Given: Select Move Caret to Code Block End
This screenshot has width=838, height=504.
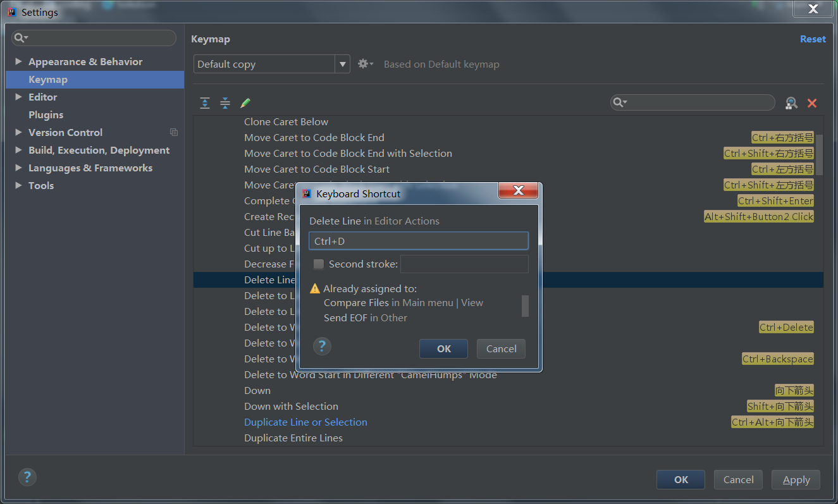Looking at the screenshot, I should (x=314, y=137).
